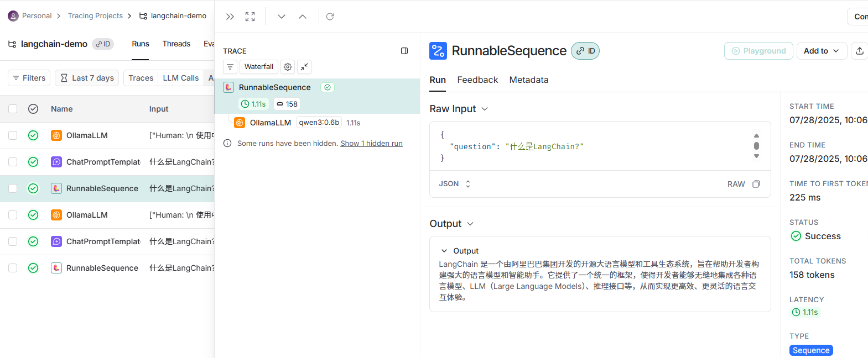Expand the Raw Input dropdown
Image resolution: width=868 pixels, height=358 pixels.
[485, 109]
